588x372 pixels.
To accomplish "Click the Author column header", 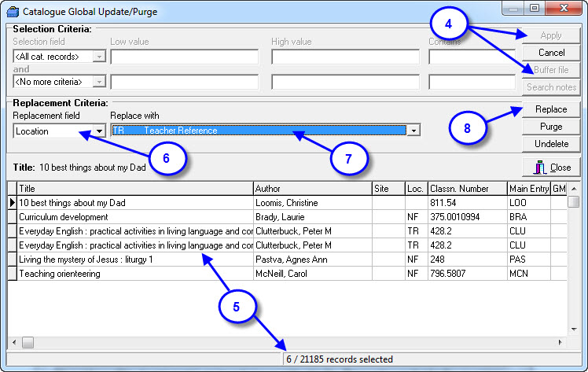I will tap(311, 189).
